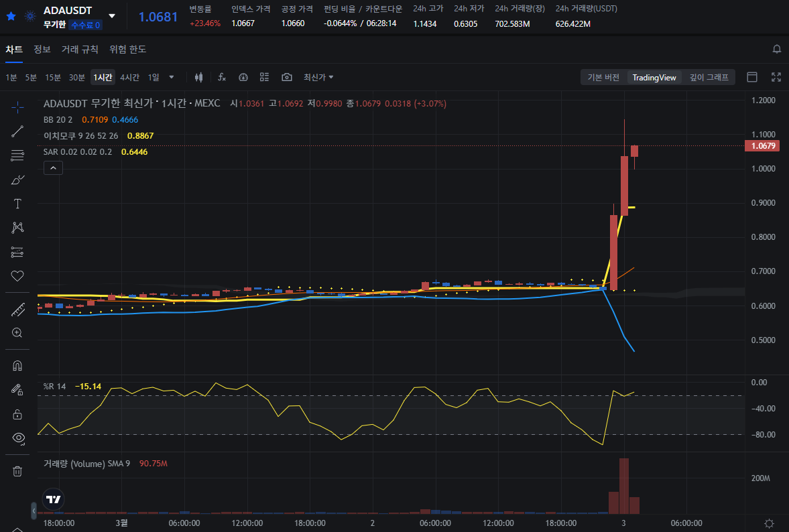Click 거래량 (Volume) SMA 9 label

86,464
